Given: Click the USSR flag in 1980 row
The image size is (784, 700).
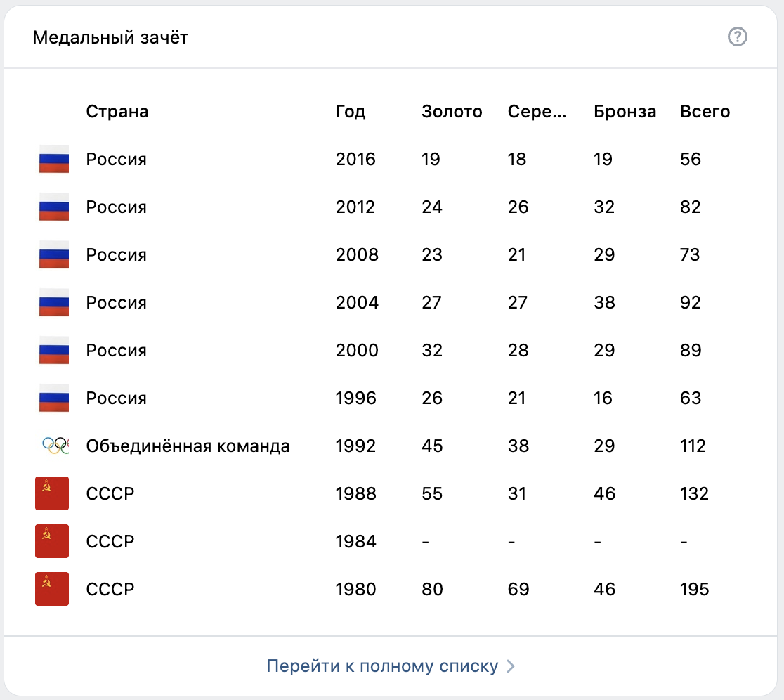Looking at the screenshot, I should pos(52,589).
